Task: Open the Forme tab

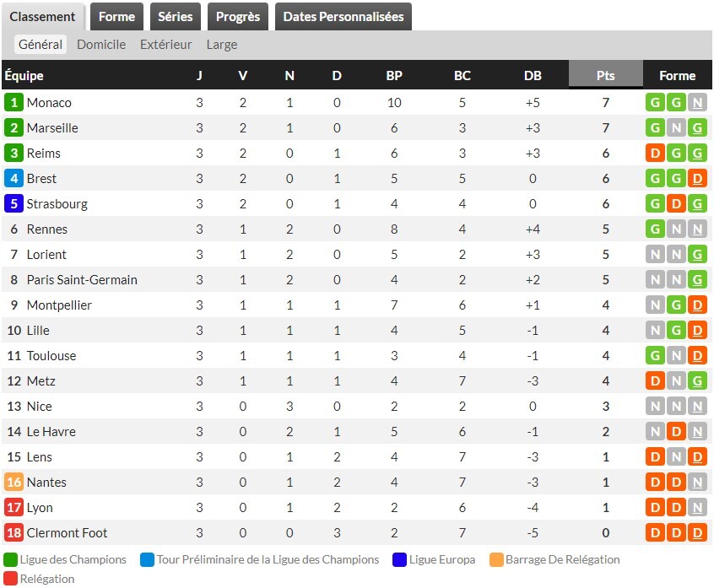Action: (x=116, y=17)
